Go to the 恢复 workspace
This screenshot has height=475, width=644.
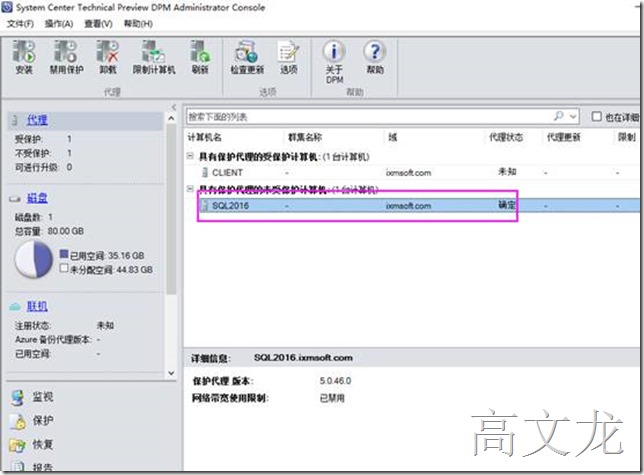pyautogui.click(x=43, y=445)
